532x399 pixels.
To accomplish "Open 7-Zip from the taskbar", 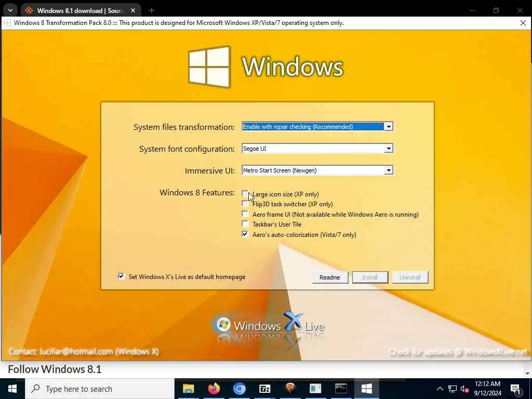I will pos(264,389).
